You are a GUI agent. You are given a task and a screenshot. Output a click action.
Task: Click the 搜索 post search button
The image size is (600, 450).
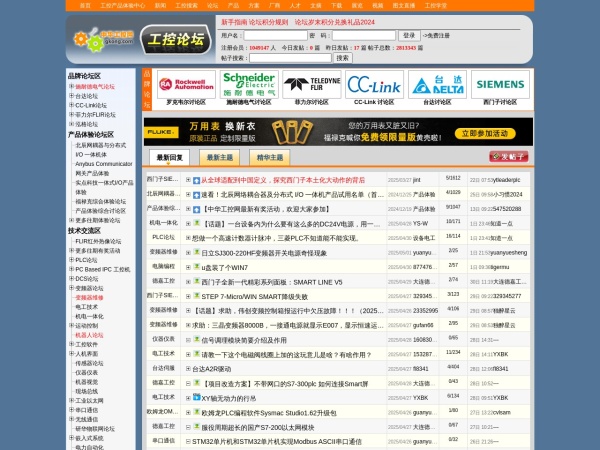coord(342,58)
